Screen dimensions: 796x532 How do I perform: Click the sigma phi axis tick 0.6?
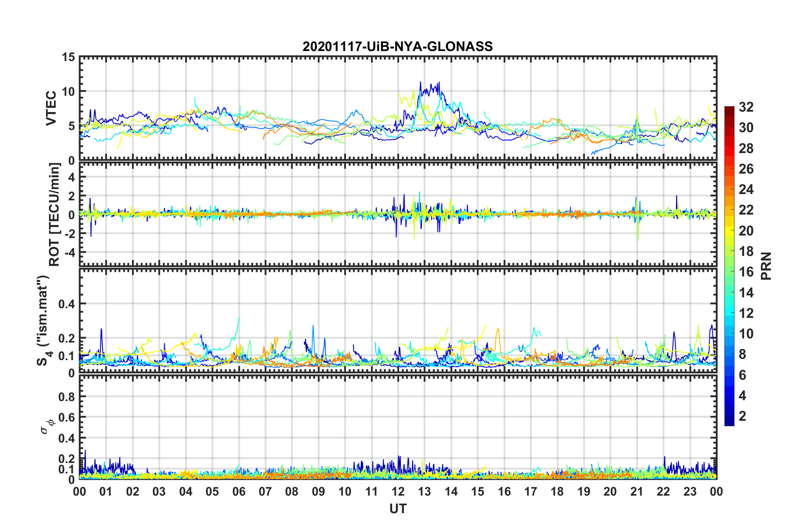pyautogui.click(x=67, y=417)
